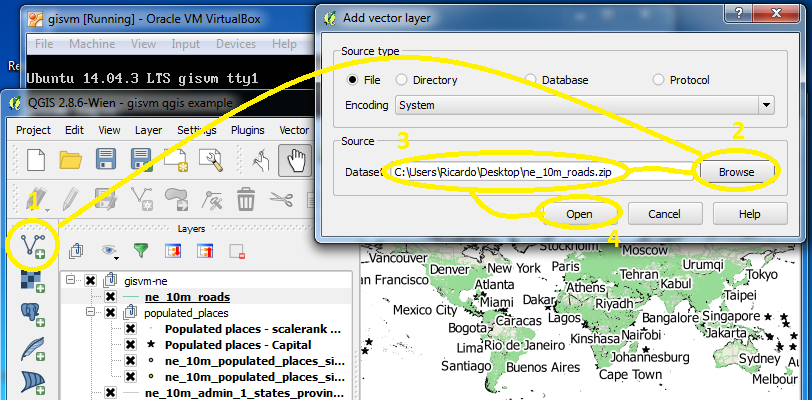Click Expand All icon in Layers panel
Screen dimensions: 812x400
tap(172, 251)
